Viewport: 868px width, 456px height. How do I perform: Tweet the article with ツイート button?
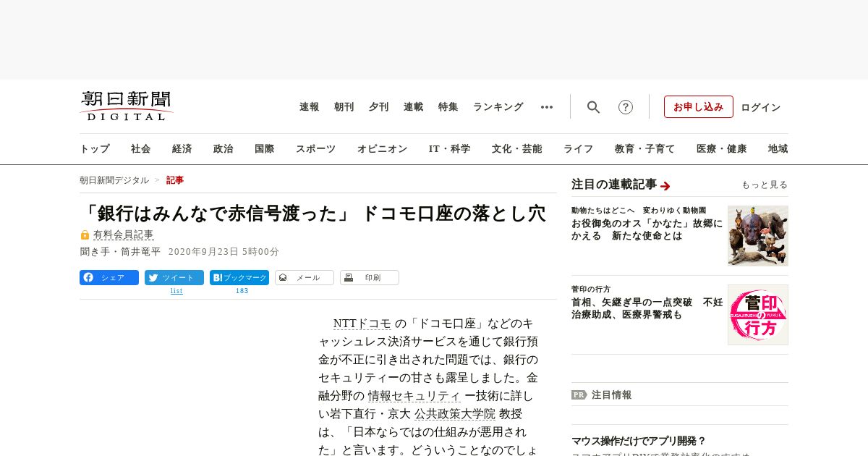click(x=174, y=278)
